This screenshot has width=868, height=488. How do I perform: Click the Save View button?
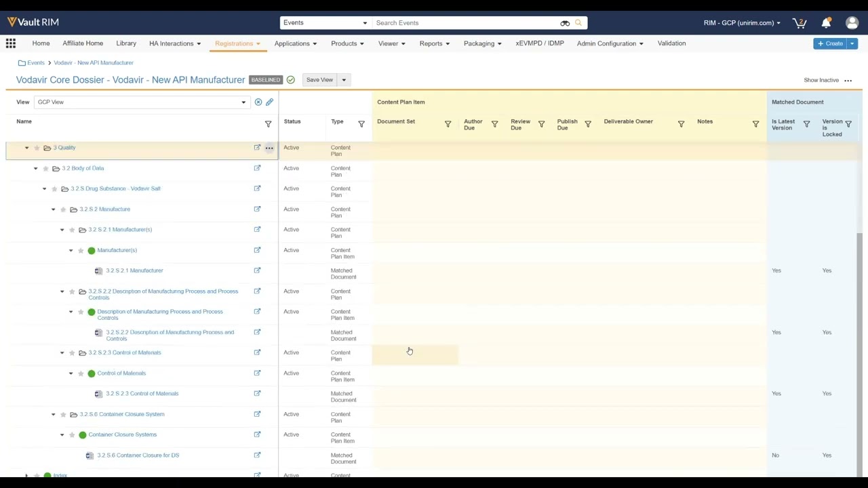(319, 80)
